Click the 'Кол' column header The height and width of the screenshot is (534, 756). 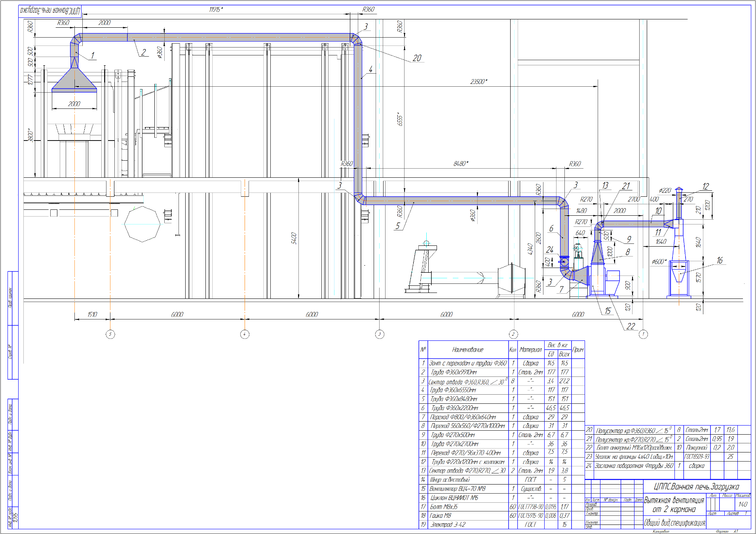pos(513,350)
